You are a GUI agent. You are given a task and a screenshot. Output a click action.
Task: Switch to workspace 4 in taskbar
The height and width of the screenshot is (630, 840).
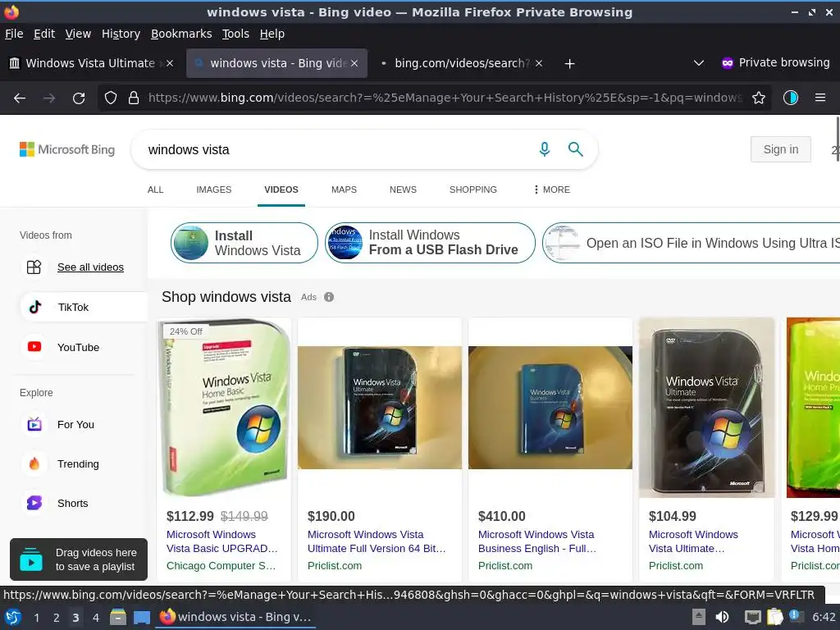tap(95, 618)
